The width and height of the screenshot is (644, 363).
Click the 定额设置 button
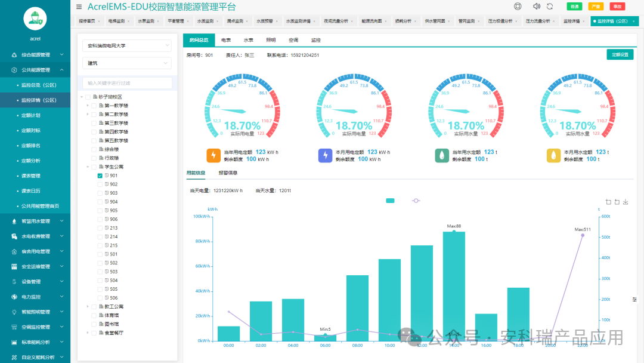click(x=620, y=55)
